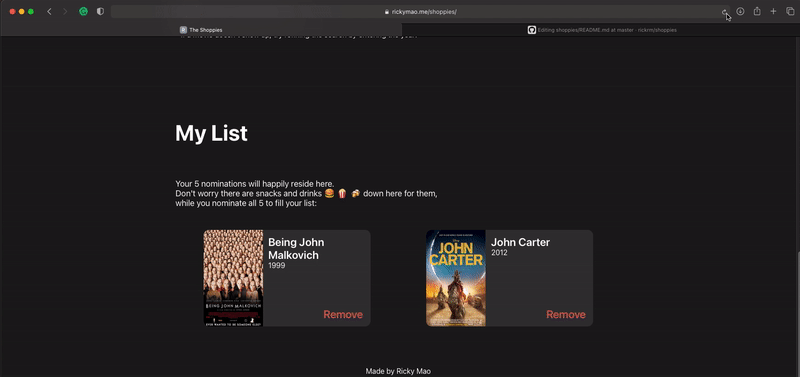The height and width of the screenshot is (377, 800).
Task: Click the red close window button
Action: (x=12, y=12)
